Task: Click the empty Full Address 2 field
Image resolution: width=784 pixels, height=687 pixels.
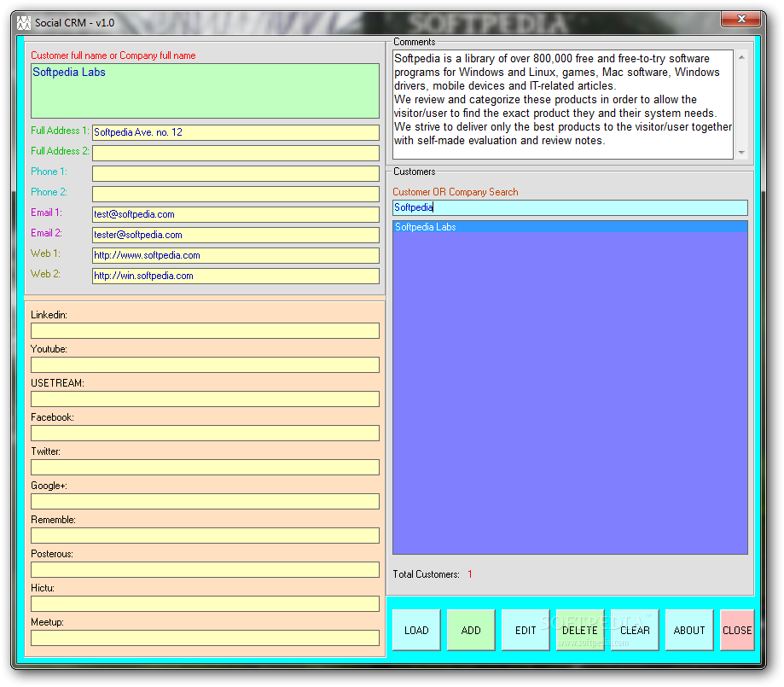Action: [235, 153]
